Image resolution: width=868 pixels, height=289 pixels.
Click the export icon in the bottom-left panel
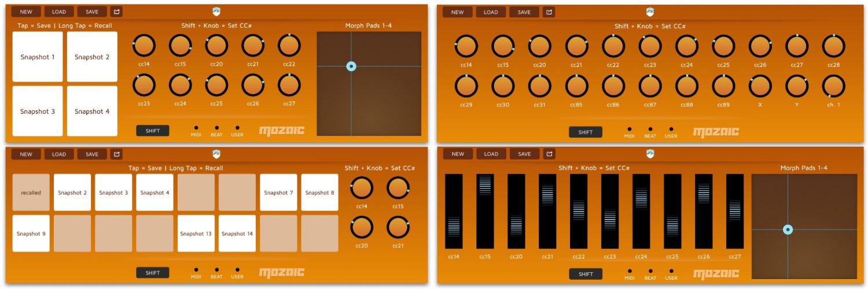pyautogui.click(x=117, y=154)
